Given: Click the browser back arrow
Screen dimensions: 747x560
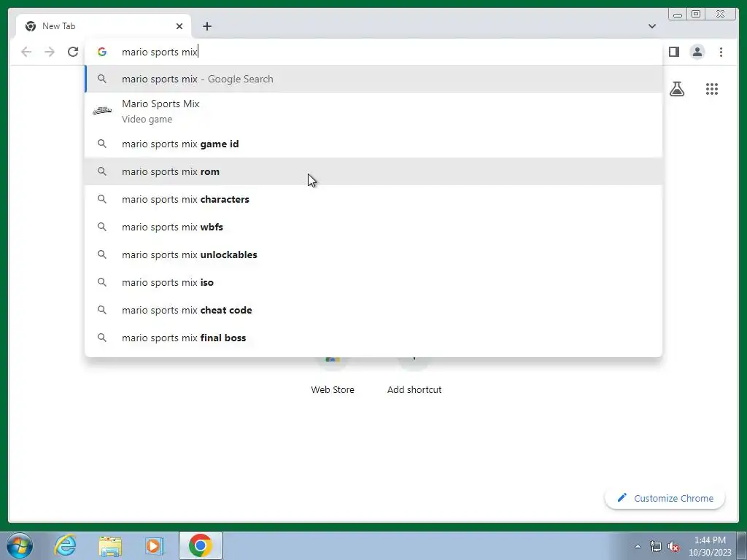Looking at the screenshot, I should click(26, 52).
